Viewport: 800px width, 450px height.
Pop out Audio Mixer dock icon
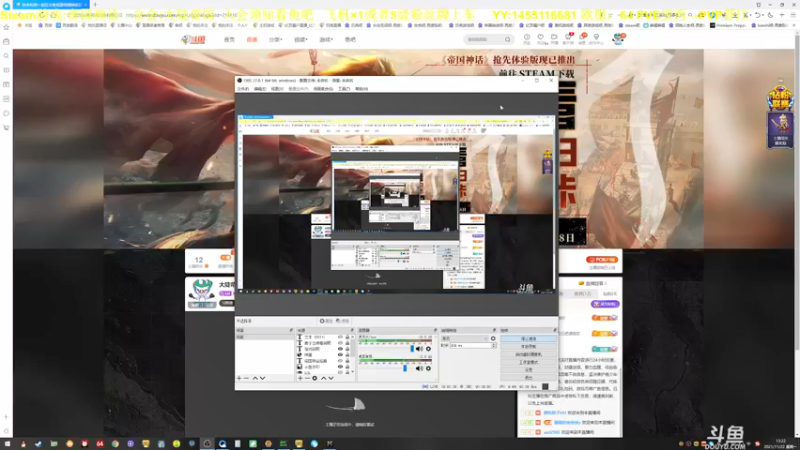coord(435,330)
